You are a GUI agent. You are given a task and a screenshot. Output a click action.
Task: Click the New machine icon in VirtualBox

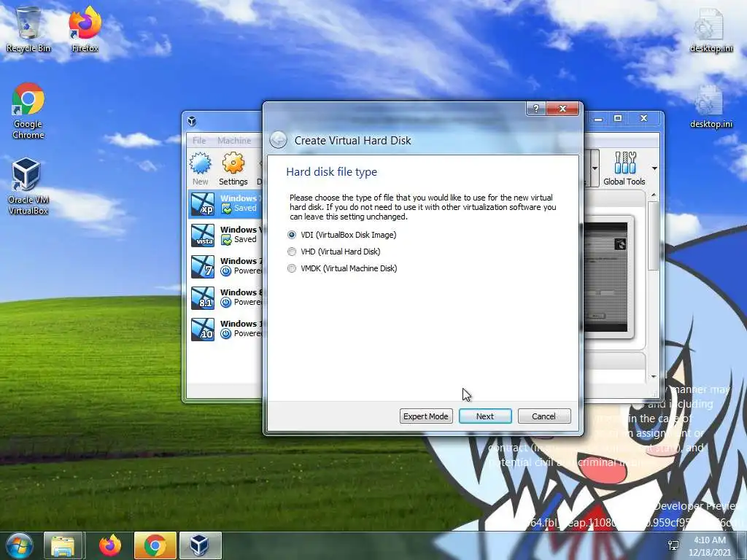[201, 168]
